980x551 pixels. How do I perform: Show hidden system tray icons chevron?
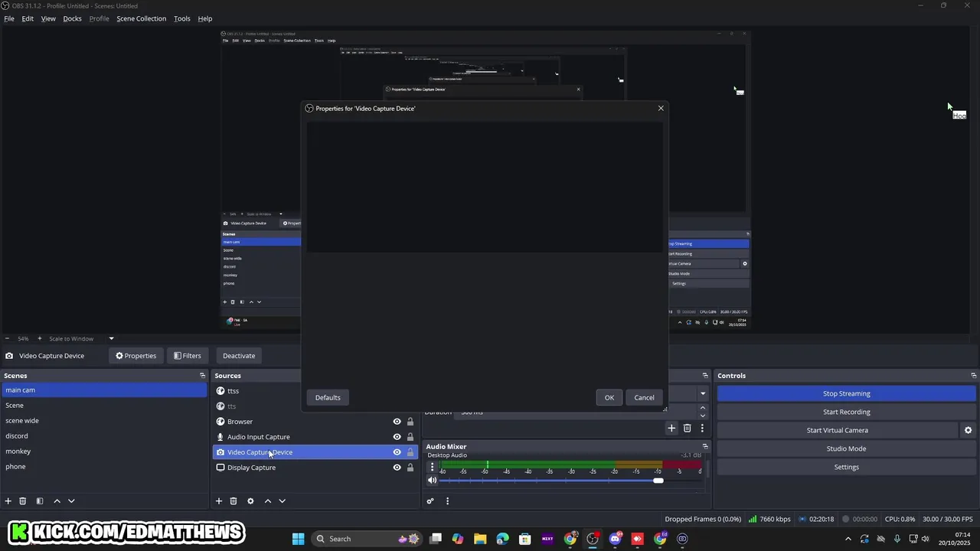pos(848,539)
